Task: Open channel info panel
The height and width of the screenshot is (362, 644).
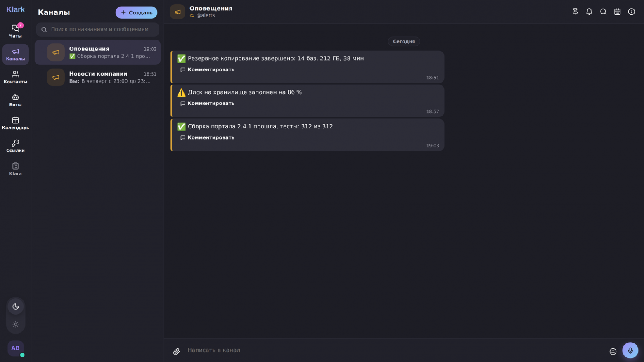Action: (631, 12)
